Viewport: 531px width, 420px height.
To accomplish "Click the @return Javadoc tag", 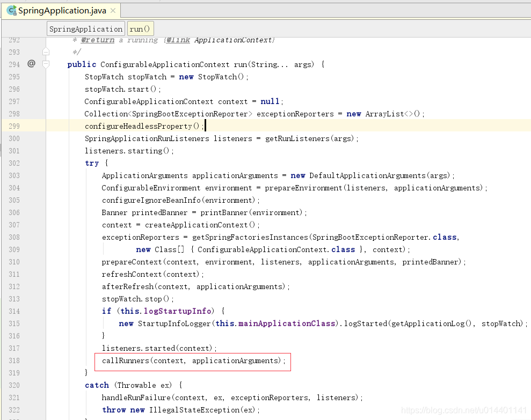I will tap(98, 40).
